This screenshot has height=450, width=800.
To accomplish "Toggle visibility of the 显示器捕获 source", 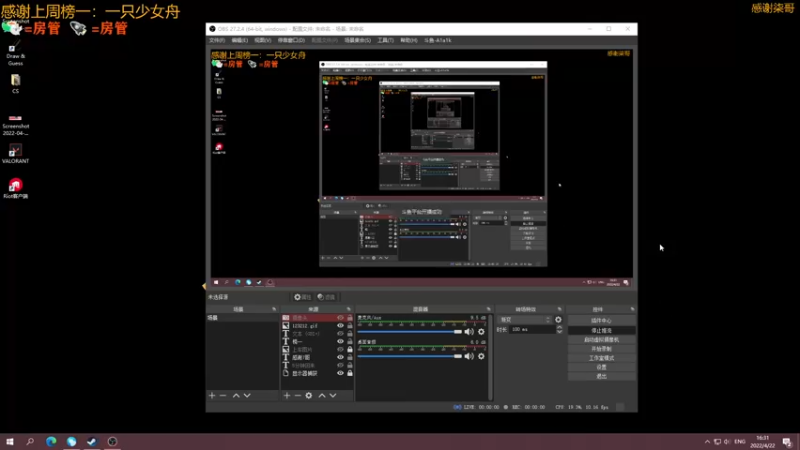I will tap(340, 373).
